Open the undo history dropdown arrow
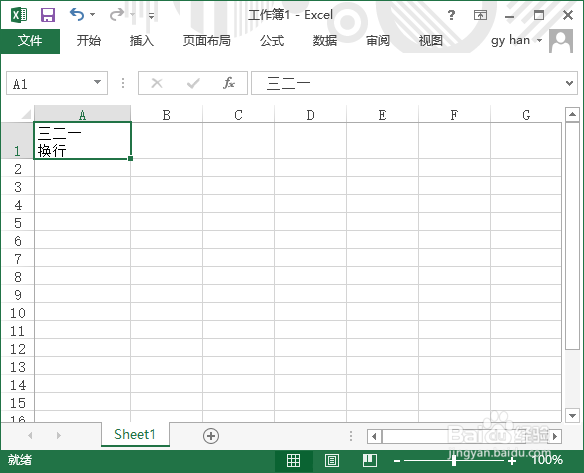The width and height of the screenshot is (584, 473). (93, 15)
